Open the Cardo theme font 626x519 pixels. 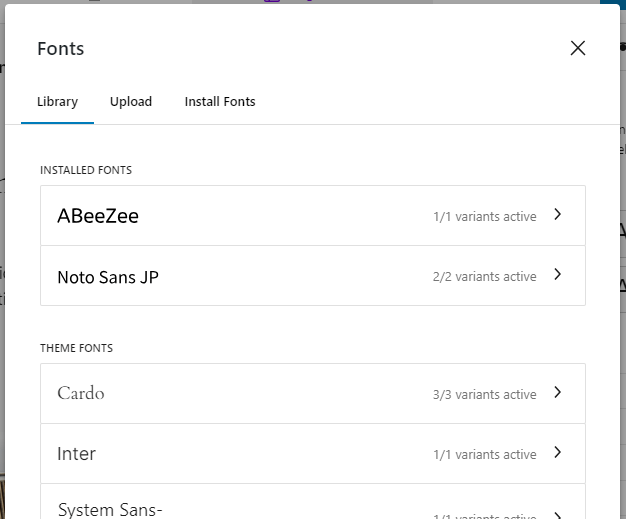point(313,394)
